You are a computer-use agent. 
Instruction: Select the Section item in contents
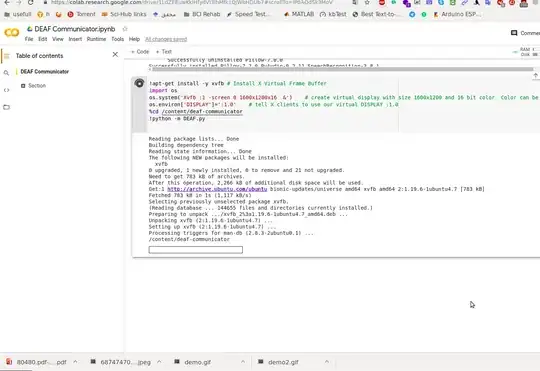(37, 85)
